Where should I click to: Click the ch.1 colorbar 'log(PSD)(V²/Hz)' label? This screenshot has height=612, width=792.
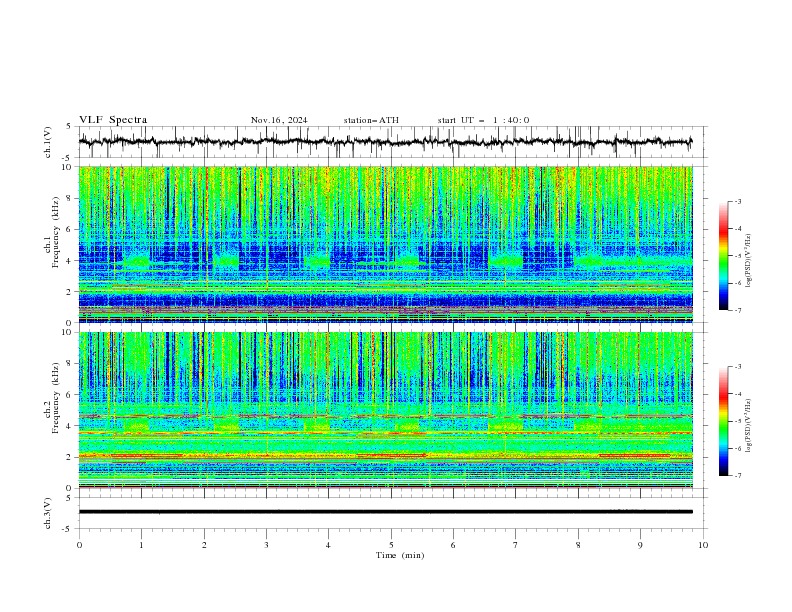[x=749, y=260]
